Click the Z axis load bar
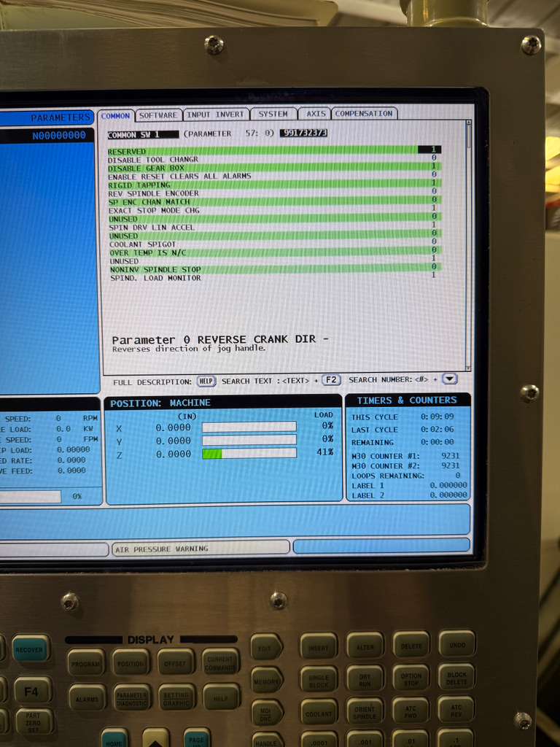560x747 pixels. [249, 454]
